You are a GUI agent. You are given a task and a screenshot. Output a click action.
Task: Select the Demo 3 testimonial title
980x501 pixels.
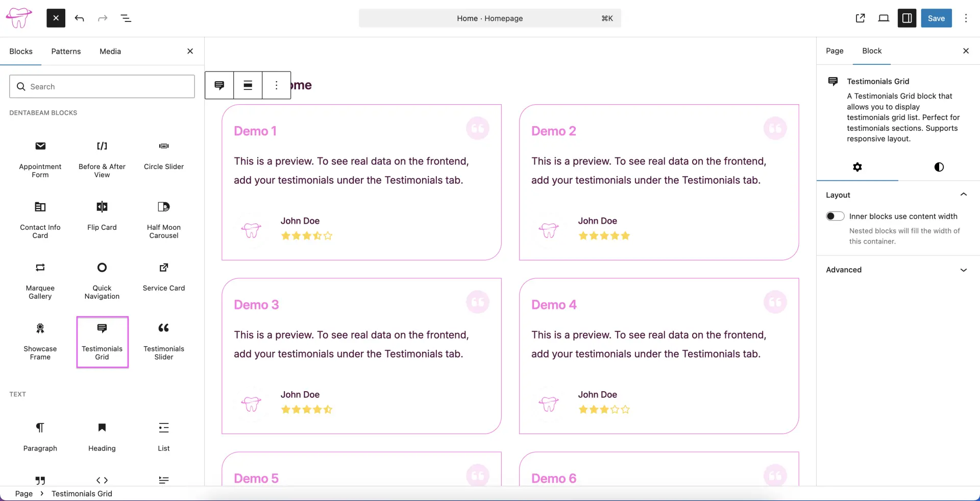pos(256,305)
